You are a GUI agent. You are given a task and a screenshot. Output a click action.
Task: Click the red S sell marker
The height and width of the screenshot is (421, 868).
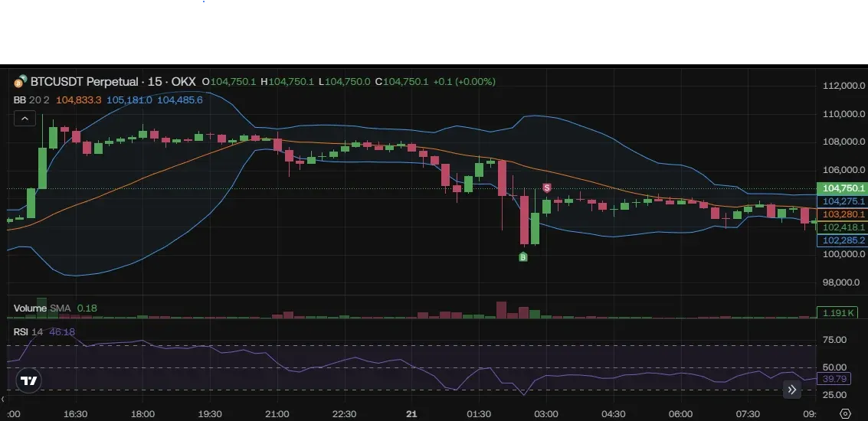coord(547,188)
